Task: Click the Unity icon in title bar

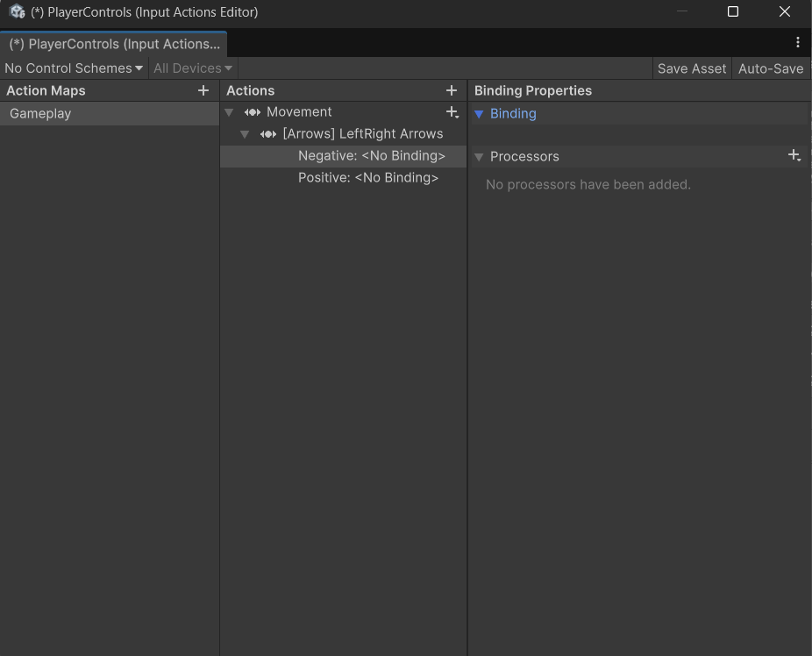Action: (x=17, y=12)
